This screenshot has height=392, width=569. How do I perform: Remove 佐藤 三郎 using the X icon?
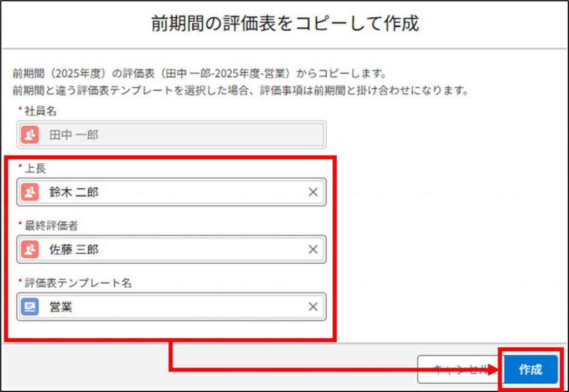point(313,250)
